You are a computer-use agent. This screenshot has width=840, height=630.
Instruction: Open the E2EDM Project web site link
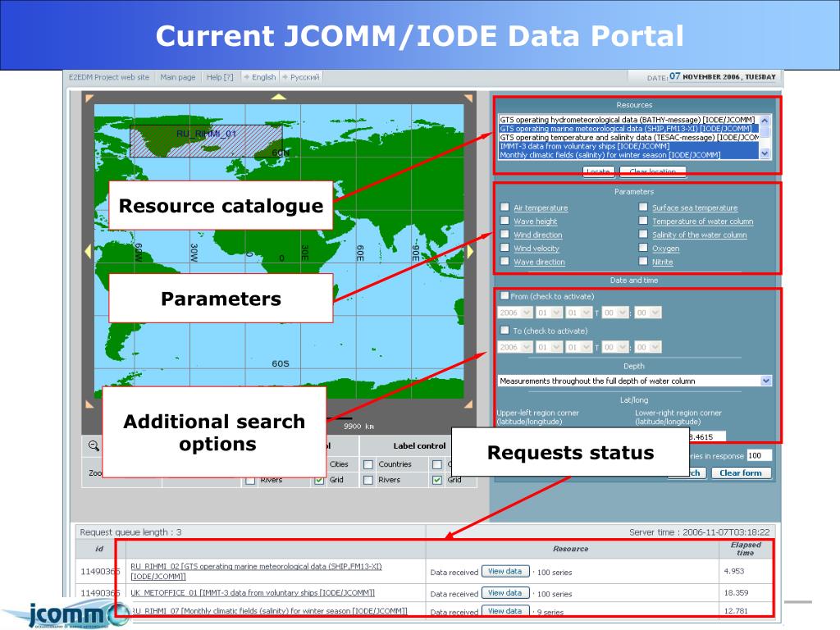coord(109,77)
